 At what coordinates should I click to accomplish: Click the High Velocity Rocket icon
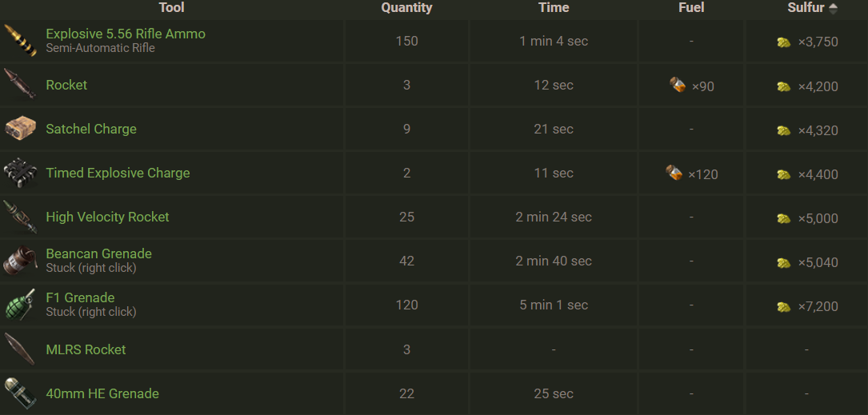(19, 217)
